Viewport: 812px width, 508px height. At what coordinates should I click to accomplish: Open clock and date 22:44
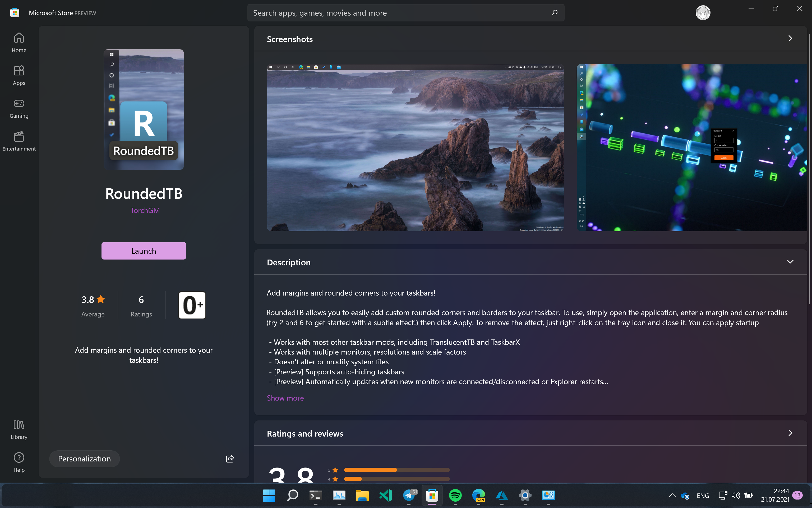775,495
